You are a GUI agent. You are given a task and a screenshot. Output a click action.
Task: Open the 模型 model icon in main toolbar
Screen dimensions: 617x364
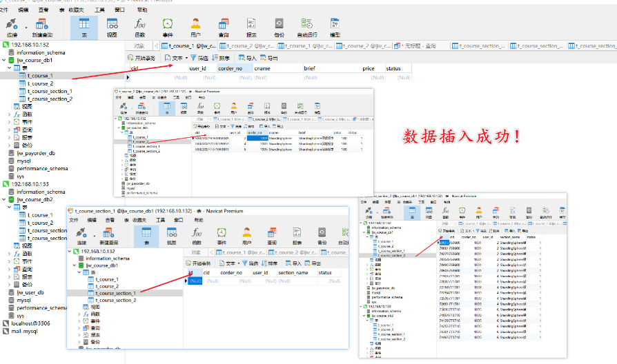tap(335, 28)
